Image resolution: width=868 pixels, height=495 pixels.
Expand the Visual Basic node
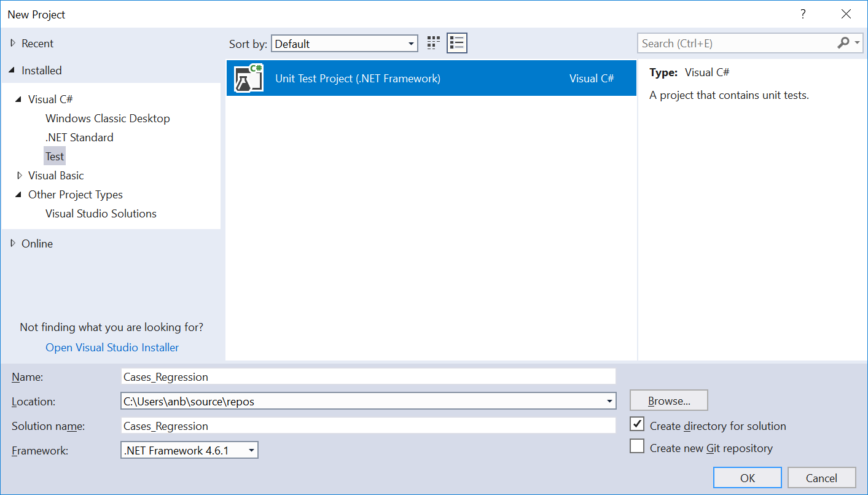20,176
